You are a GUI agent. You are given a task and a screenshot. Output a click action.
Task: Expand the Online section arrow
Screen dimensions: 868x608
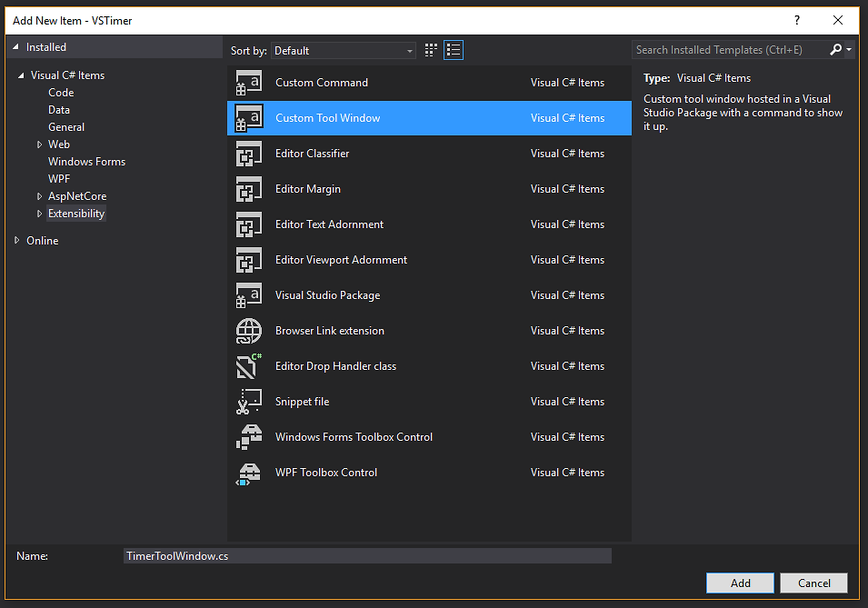tap(16, 240)
